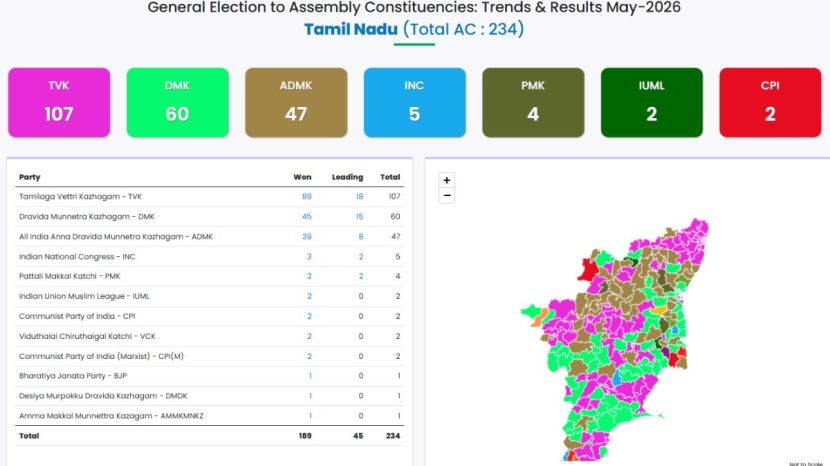The image size is (830, 466).
Task: Click AMMKMNKZ won count 1
Action: (310, 416)
